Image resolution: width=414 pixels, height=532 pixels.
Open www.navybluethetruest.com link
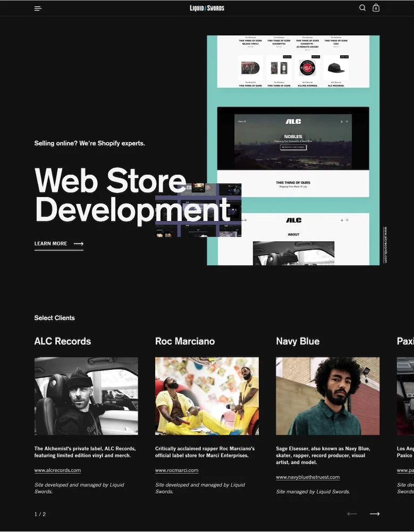pyautogui.click(x=307, y=477)
